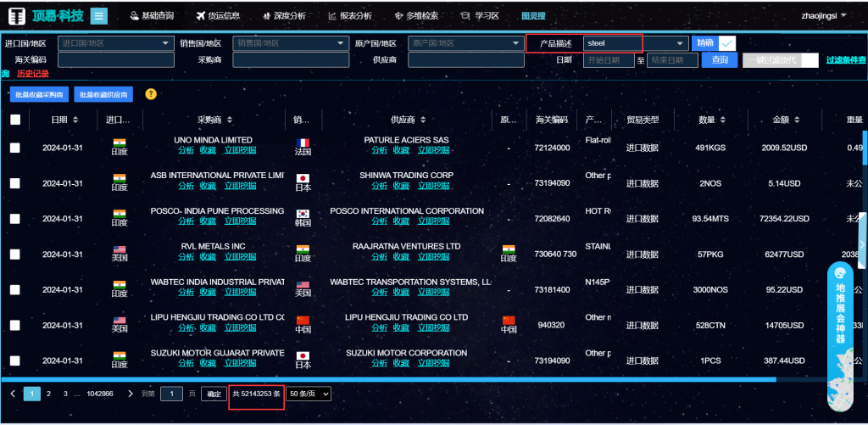Click 分析 link under PATURLE ACIERS SAS
Viewport: 868px width, 425px height.
379,150
